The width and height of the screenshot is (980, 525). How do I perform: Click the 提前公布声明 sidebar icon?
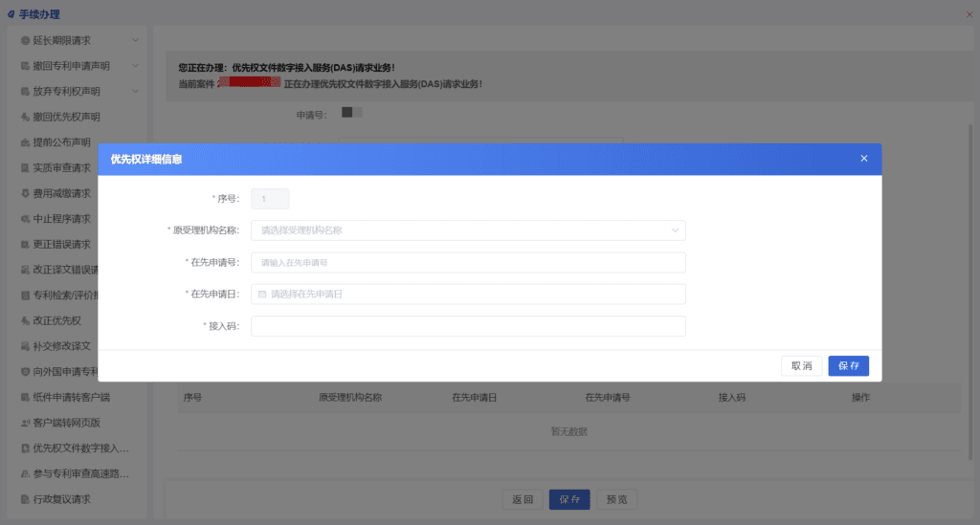25,142
